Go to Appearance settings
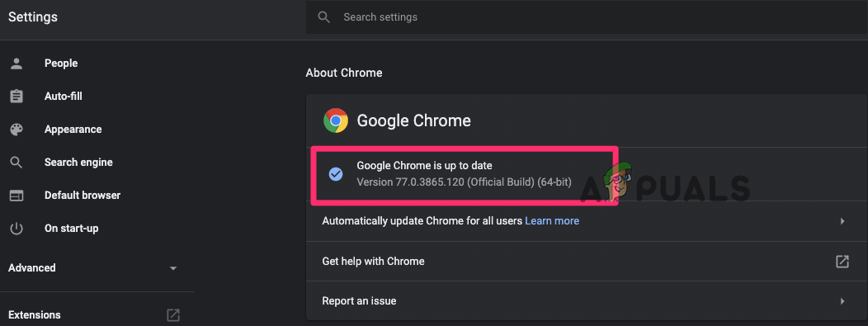Viewport: 868px width, 326px height. [x=73, y=130]
